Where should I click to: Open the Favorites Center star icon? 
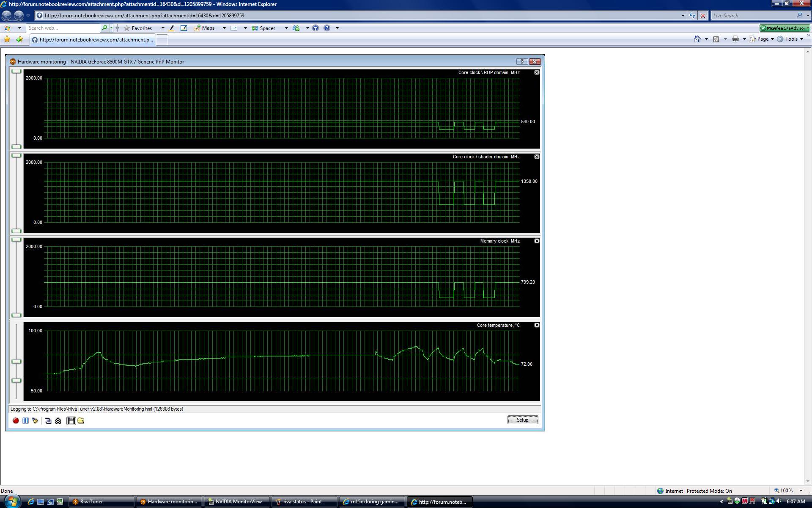[x=7, y=39]
